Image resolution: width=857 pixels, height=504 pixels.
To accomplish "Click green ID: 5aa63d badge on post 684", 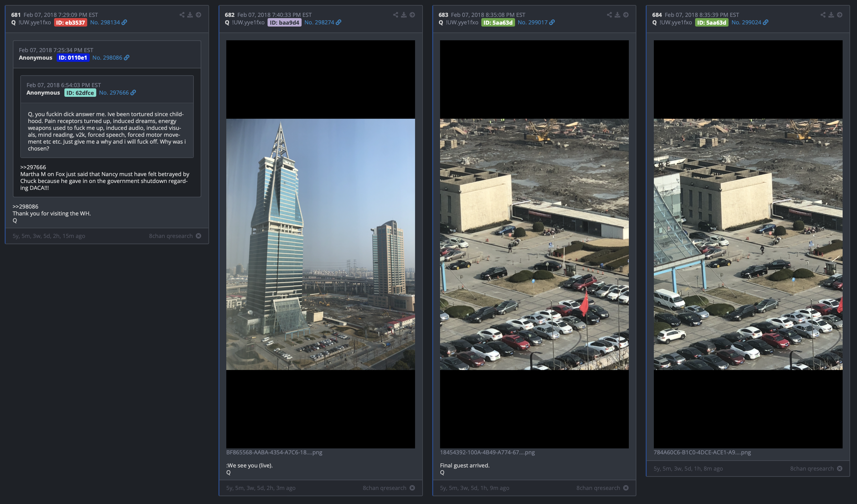I will pyautogui.click(x=711, y=22).
